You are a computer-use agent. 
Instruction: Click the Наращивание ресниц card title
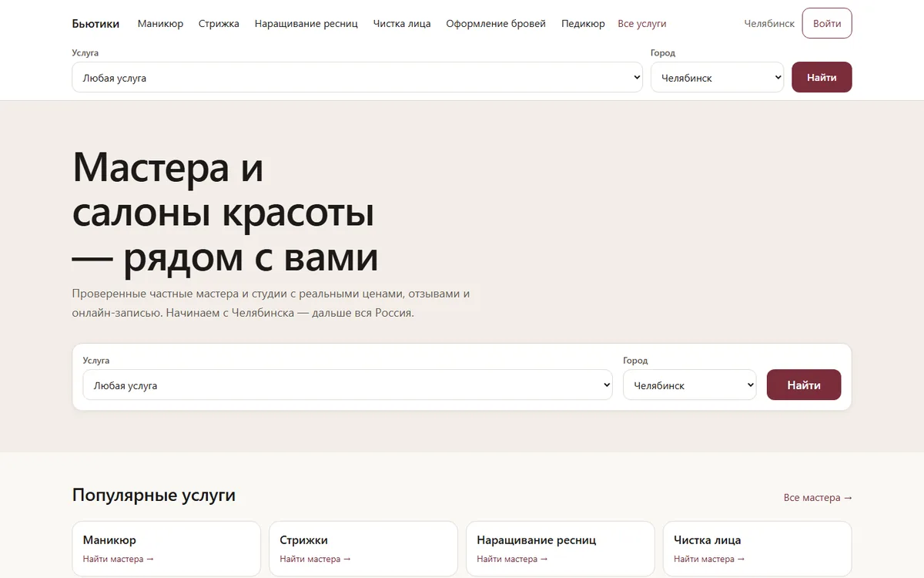click(537, 539)
